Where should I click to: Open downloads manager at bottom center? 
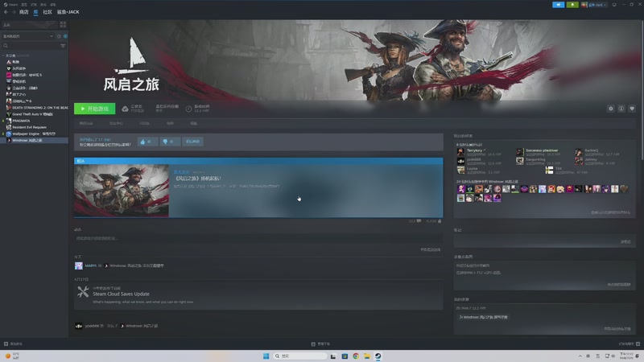[x=320, y=344]
